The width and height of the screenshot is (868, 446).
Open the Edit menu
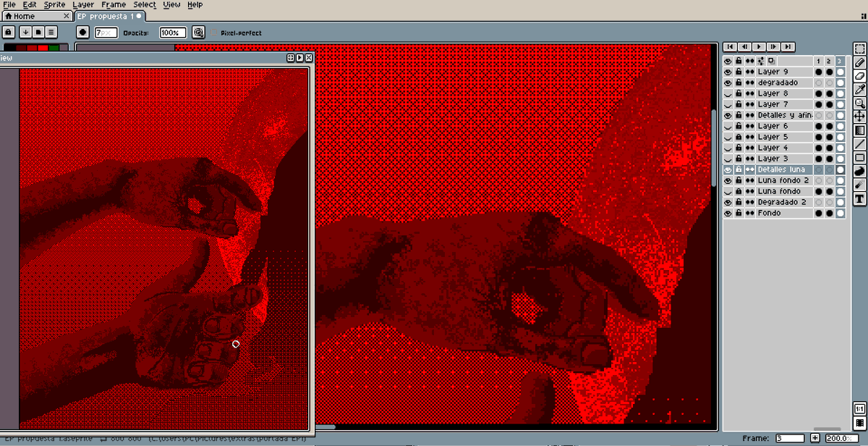29,4
